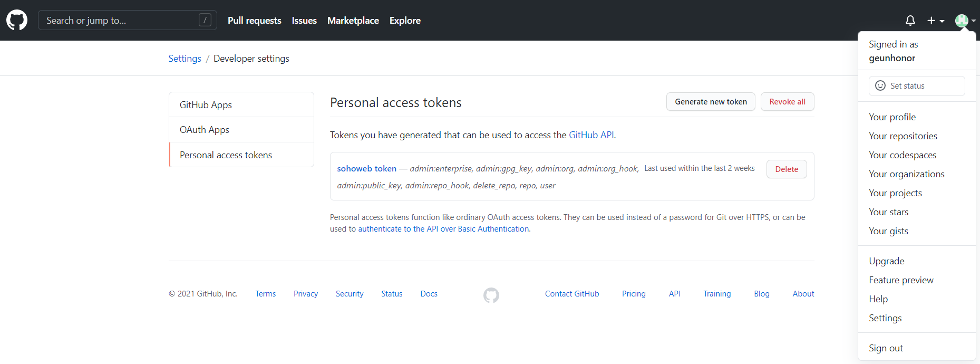
Task: Open Your organizations menu item
Action: [917, 174]
